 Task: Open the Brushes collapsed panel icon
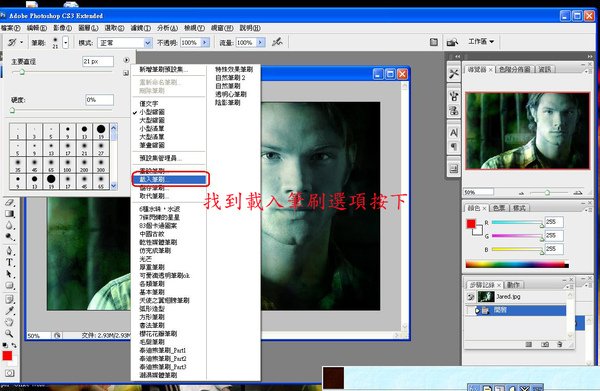pos(454,96)
